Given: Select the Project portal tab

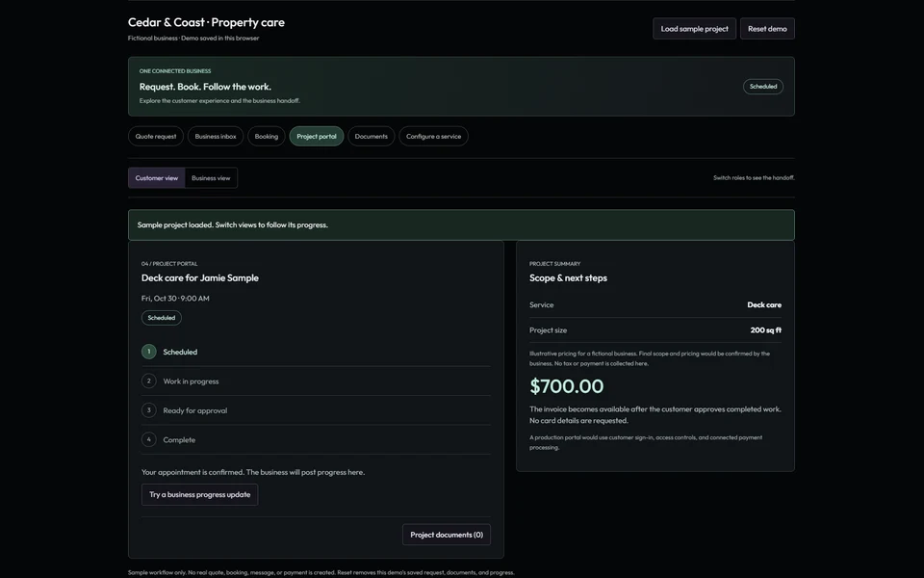Looking at the screenshot, I should 317,136.
